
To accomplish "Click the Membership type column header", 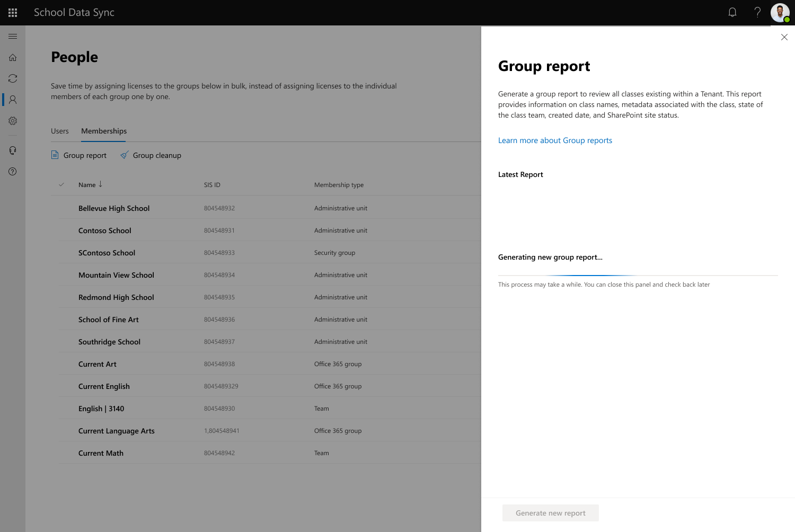I will point(339,185).
